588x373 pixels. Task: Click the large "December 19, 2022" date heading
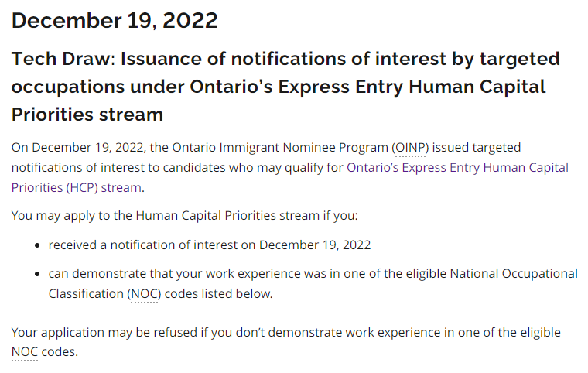click(x=115, y=21)
